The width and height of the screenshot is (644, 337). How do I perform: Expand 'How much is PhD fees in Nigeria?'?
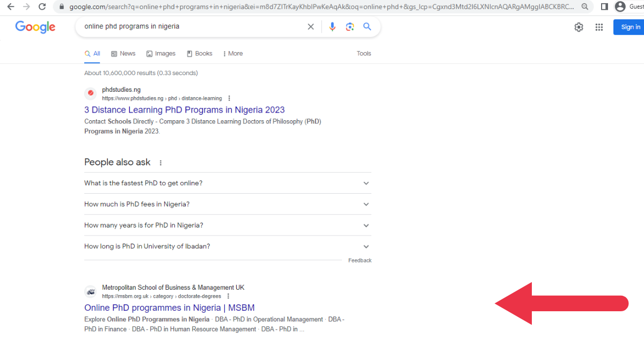[228, 204]
